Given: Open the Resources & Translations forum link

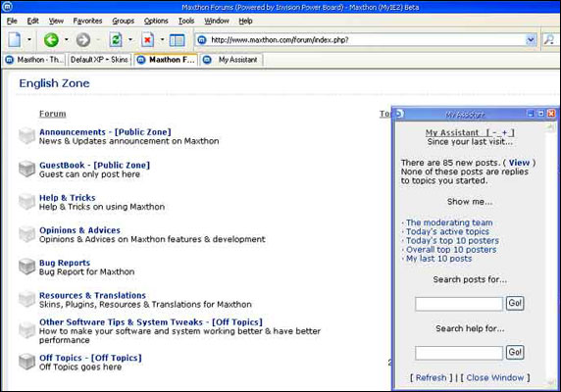Looking at the screenshot, I should pos(92,296).
